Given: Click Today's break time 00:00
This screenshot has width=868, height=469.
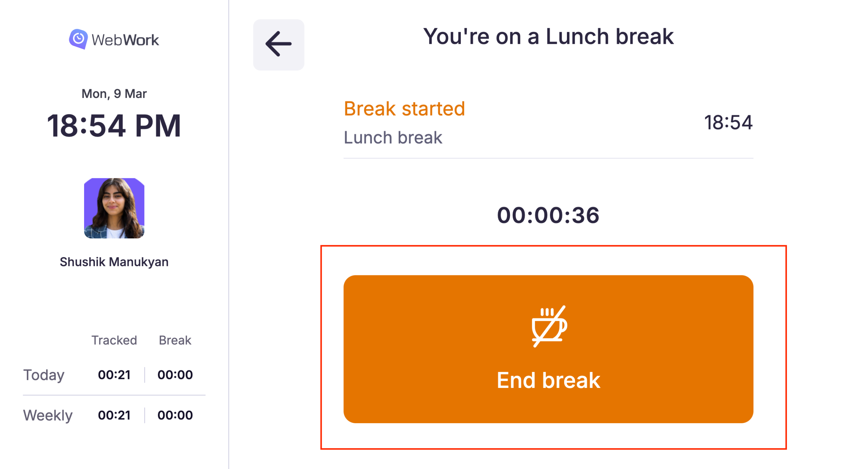Looking at the screenshot, I should click(175, 375).
